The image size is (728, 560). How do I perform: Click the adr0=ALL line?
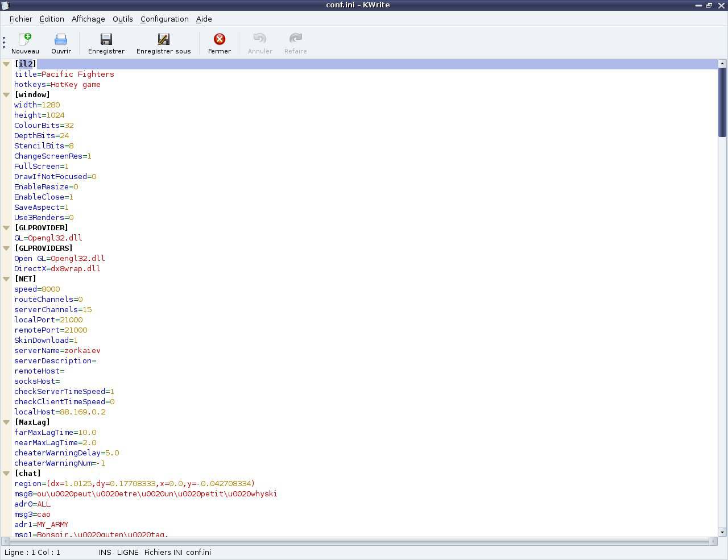[x=32, y=504]
